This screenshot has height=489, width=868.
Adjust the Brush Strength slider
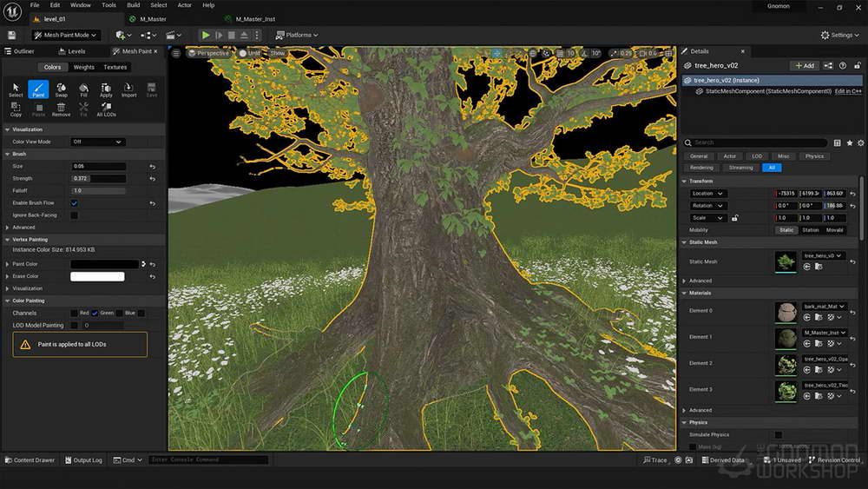(99, 178)
